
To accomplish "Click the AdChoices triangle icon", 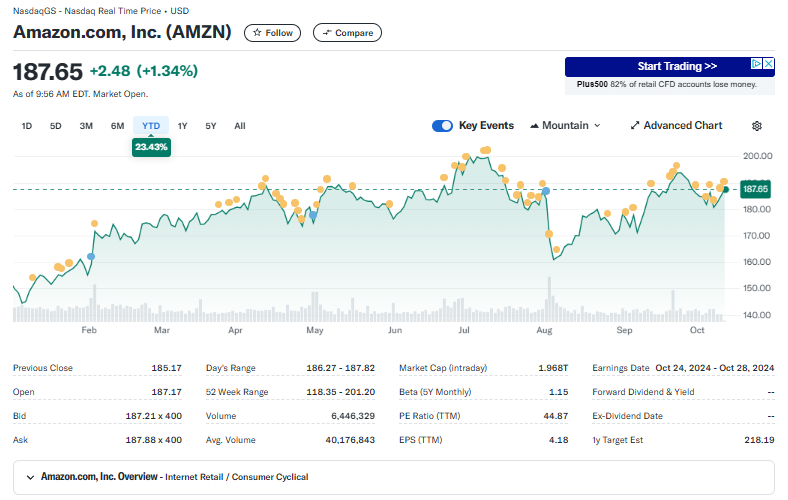I will (756, 63).
